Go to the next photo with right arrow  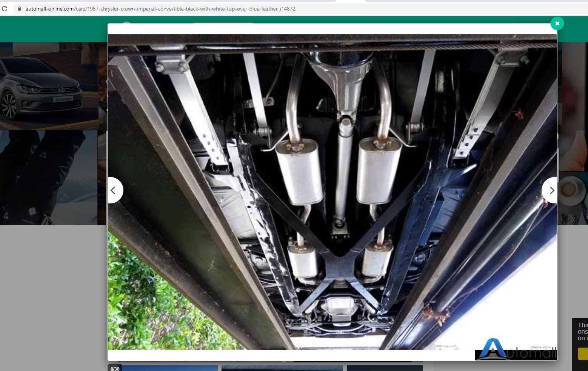(551, 190)
